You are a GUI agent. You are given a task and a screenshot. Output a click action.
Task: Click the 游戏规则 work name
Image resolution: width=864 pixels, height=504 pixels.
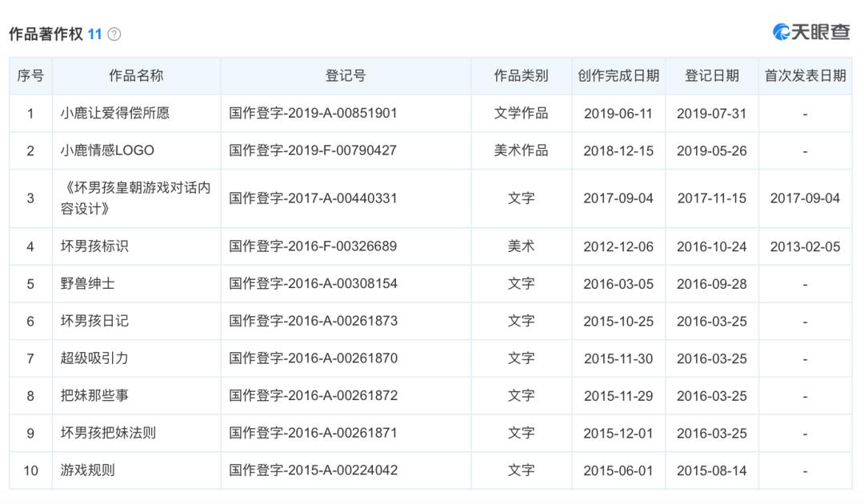pos(87,470)
